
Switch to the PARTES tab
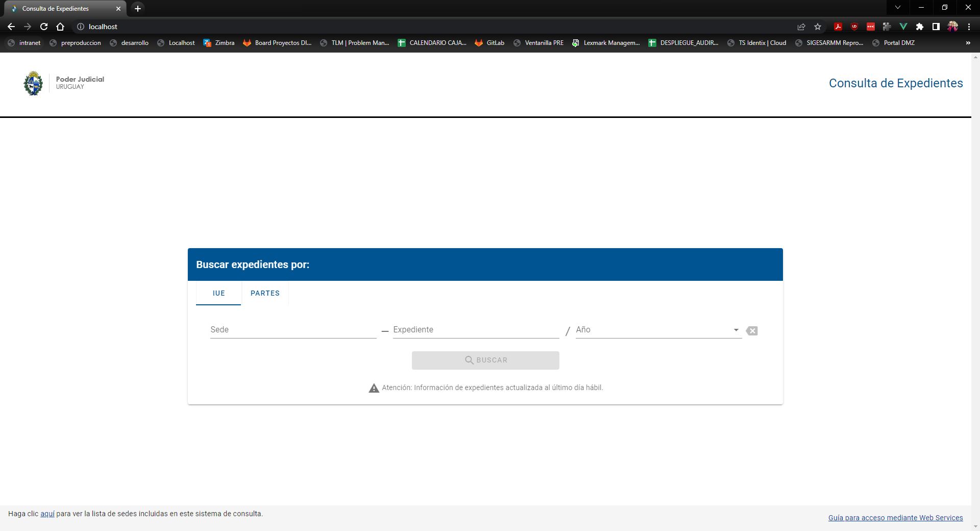pyautogui.click(x=265, y=293)
